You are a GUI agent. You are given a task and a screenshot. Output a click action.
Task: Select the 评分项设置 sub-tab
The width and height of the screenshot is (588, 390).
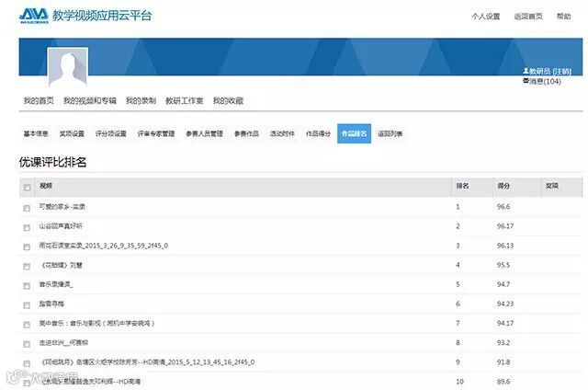(110, 133)
